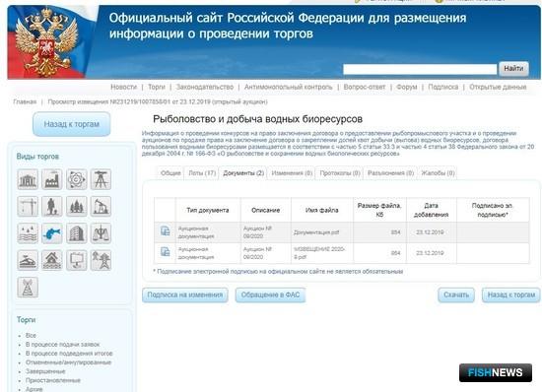
Task: Open the Законодательство menu item
Action: 205,87
